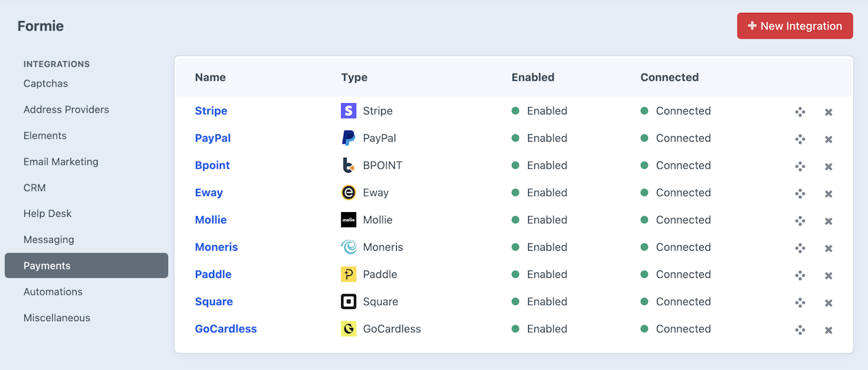
Task: Click the BPOINT type text
Action: pyautogui.click(x=382, y=165)
